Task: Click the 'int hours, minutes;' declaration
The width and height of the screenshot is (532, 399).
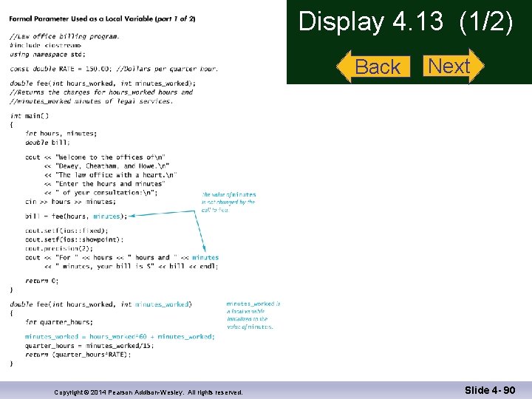Action: click(x=61, y=133)
